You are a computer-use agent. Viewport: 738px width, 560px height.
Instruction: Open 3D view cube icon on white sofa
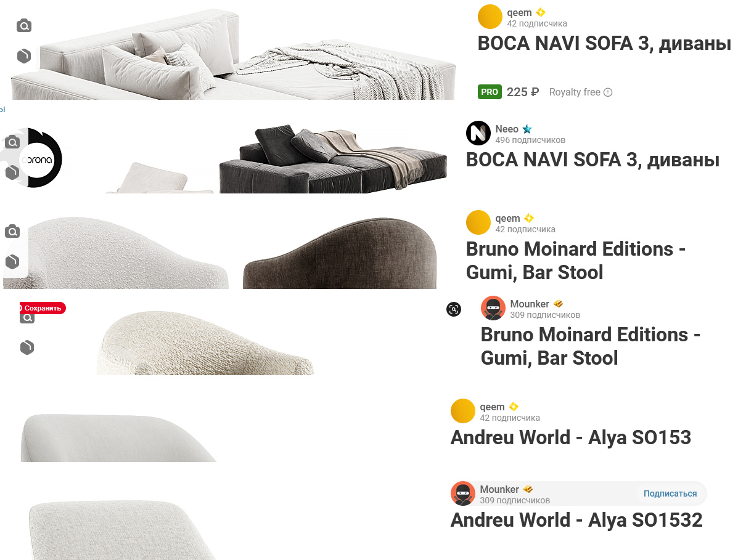pyautogui.click(x=24, y=56)
